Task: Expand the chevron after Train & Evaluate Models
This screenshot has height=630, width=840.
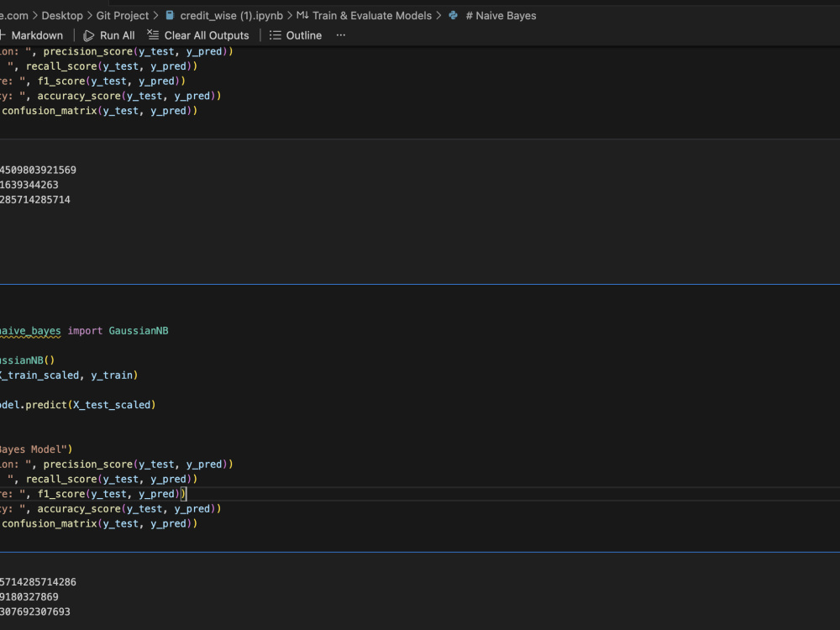Action: click(438, 15)
